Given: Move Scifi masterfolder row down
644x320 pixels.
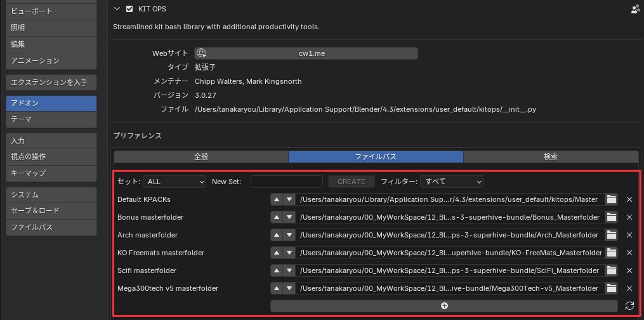Looking at the screenshot, I should 289,270.
